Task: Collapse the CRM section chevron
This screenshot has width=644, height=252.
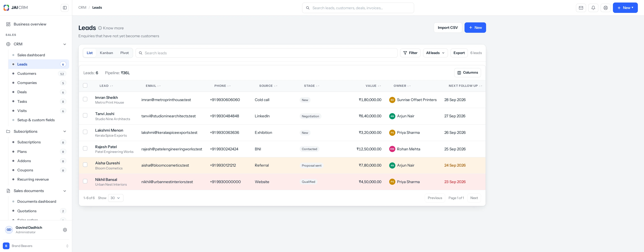Action: tap(65, 44)
